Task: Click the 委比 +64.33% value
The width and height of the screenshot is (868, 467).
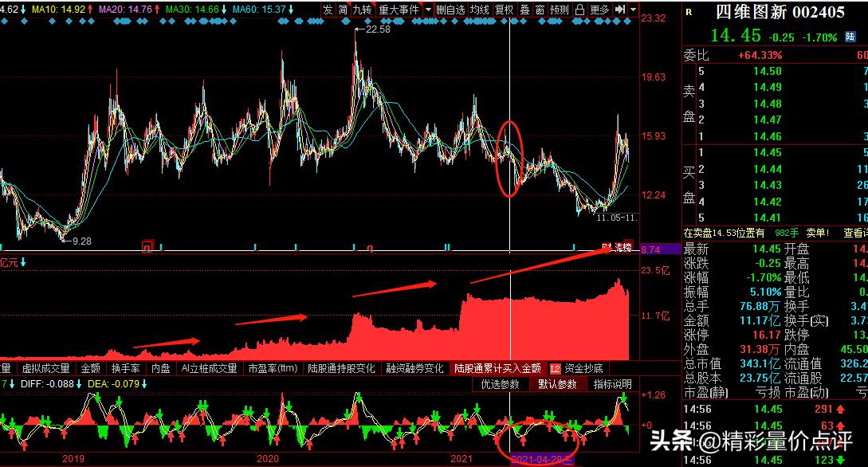Action: click(760, 55)
